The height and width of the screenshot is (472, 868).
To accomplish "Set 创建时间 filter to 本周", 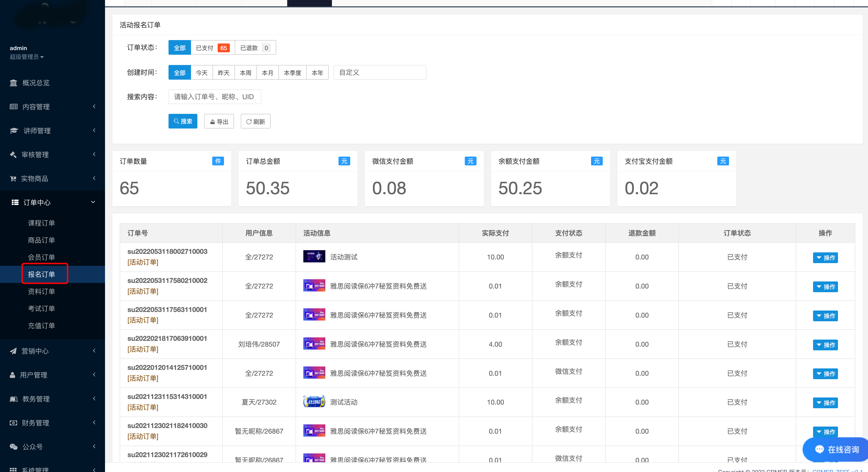I will pyautogui.click(x=246, y=73).
